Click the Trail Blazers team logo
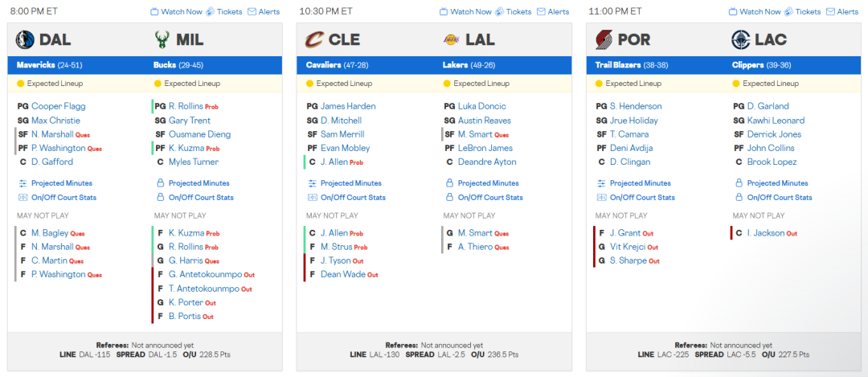This screenshot has width=868, height=377. [x=604, y=39]
